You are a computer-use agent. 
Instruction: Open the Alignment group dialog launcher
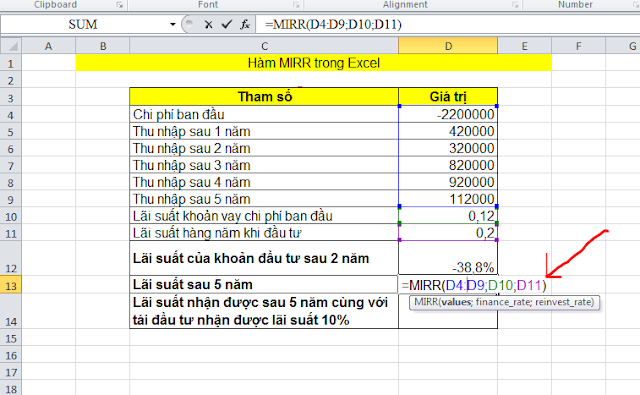pos(516,4)
